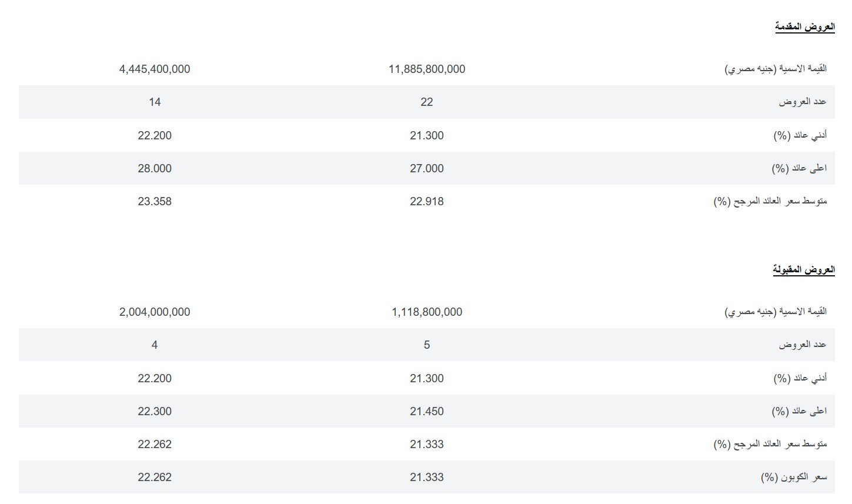
Task: Click the coupon rate value 21.333
Action: (x=426, y=477)
